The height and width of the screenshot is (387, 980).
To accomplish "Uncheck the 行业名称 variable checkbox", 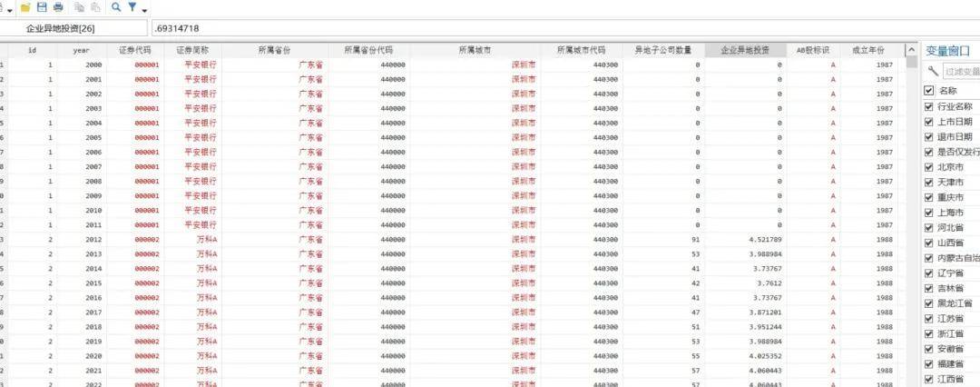I will tap(929, 106).
